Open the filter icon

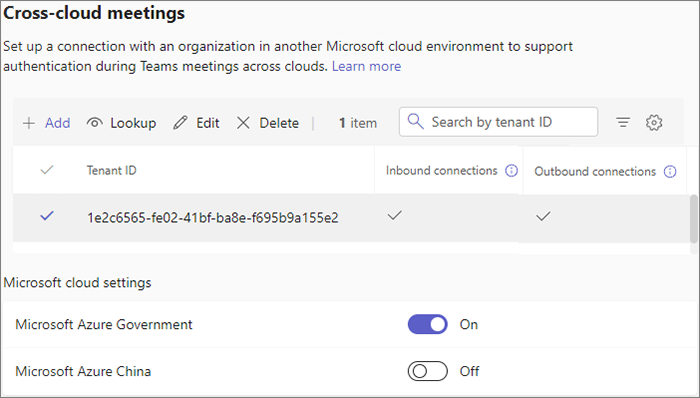pyautogui.click(x=623, y=122)
